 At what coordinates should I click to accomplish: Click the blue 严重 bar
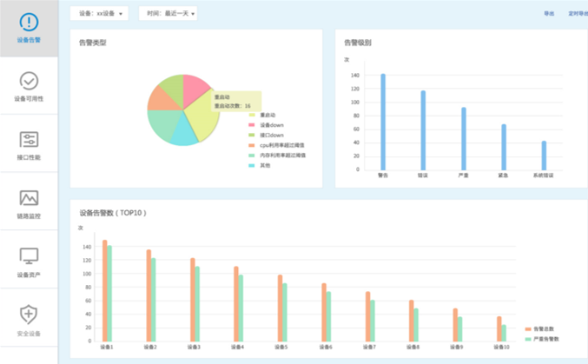point(464,139)
